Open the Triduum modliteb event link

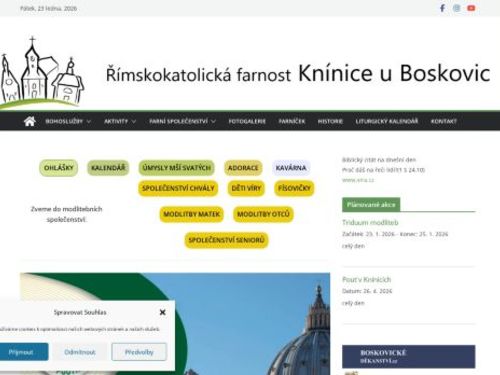(370, 222)
